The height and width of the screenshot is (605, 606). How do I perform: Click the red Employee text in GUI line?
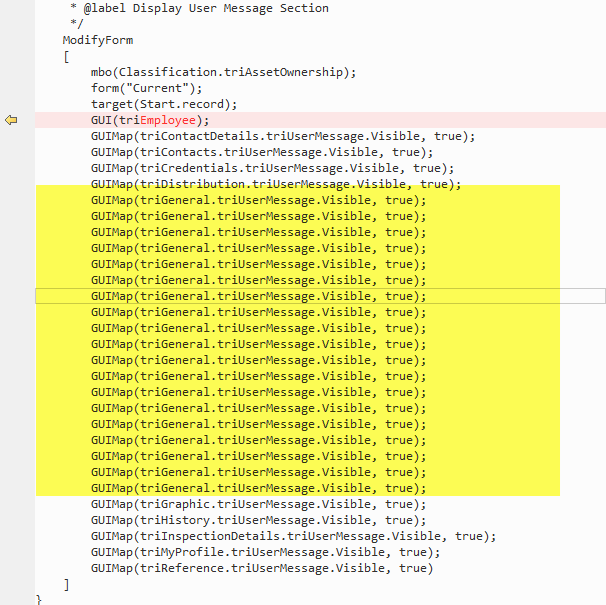(168, 120)
